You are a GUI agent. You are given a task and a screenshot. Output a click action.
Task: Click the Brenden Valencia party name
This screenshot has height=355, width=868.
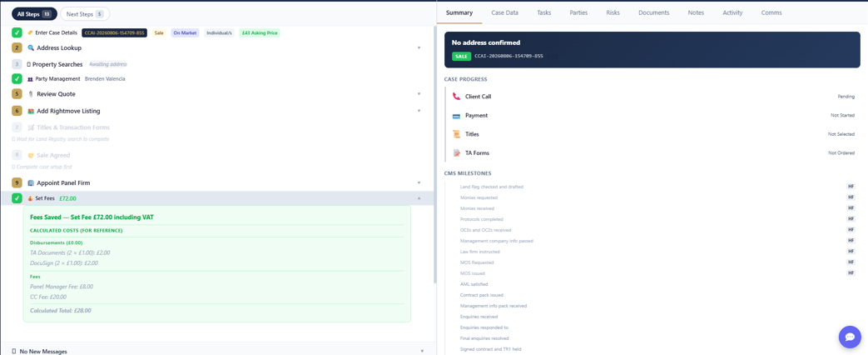pos(105,79)
